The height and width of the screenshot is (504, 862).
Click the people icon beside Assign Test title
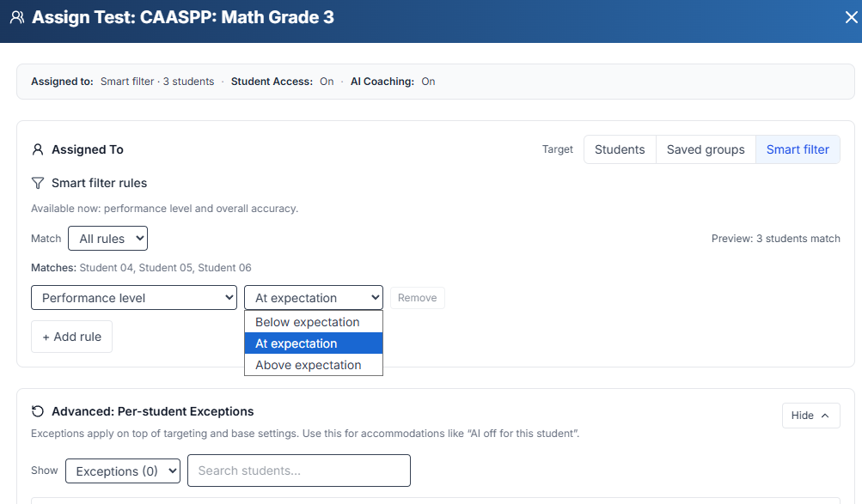(16, 17)
